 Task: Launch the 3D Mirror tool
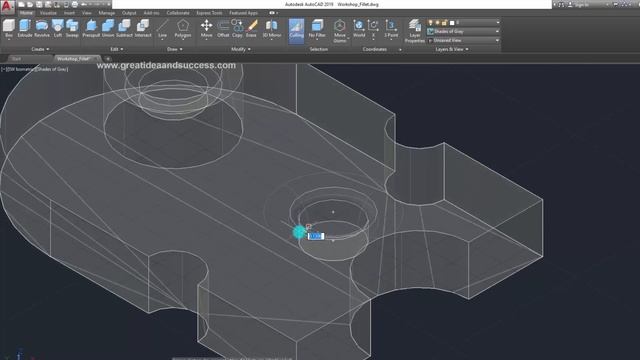[x=271, y=28]
